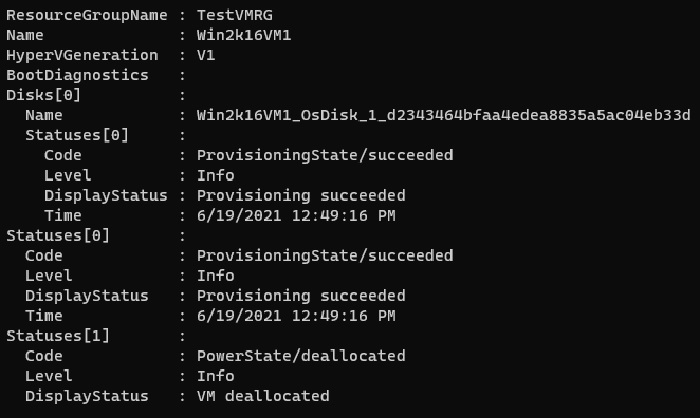700x418 pixels.
Task: Select the VM deallocated display status
Action: click(x=262, y=396)
